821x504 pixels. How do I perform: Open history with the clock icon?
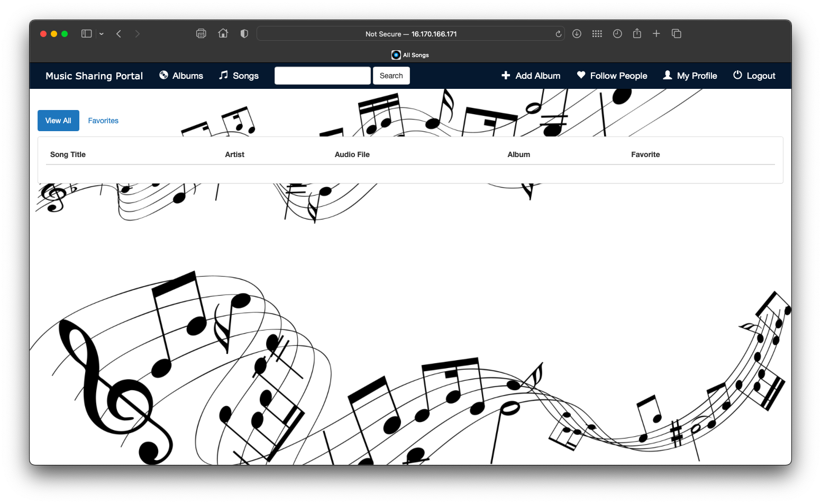pos(617,34)
